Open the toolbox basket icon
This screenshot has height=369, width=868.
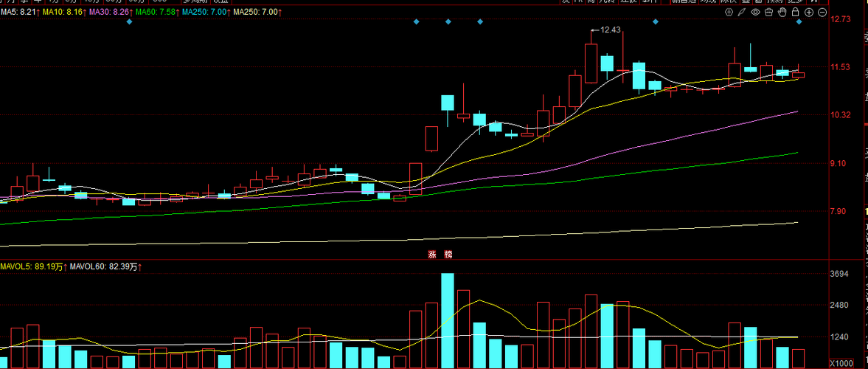(769, 13)
